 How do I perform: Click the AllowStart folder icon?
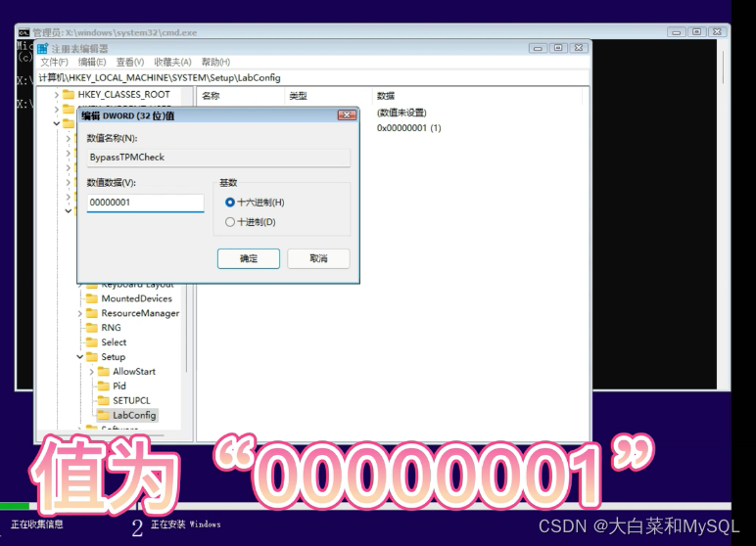(103, 372)
